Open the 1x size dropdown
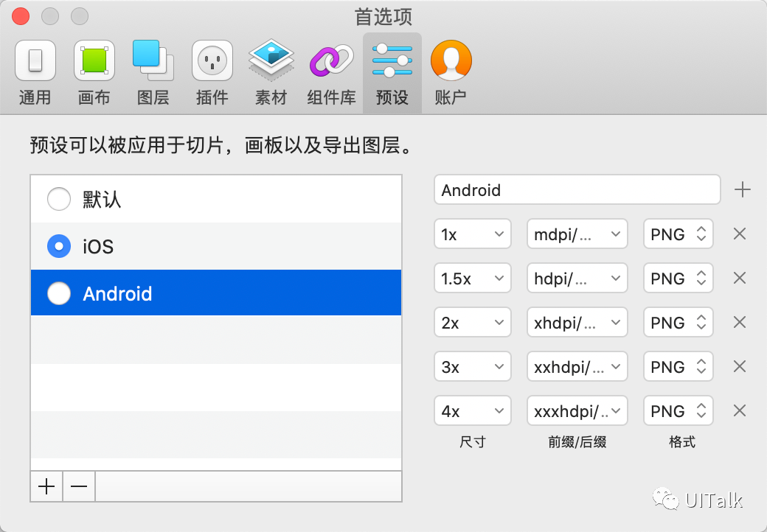This screenshot has width=767, height=532. tap(473, 234)
